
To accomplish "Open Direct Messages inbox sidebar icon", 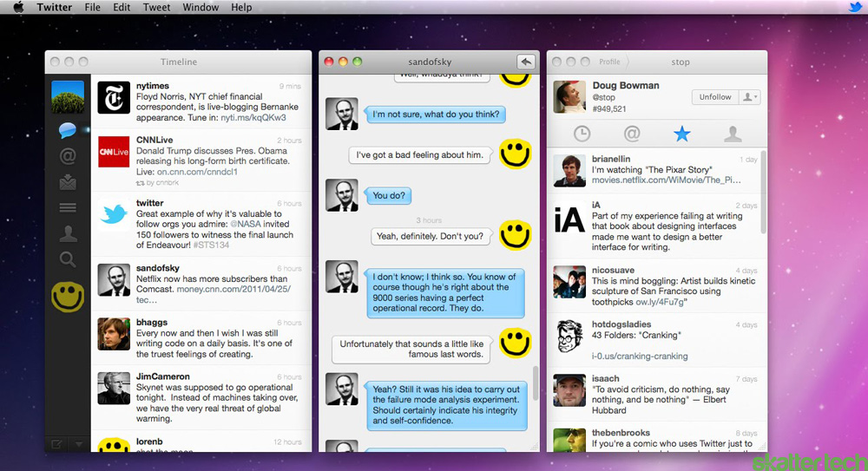I will [68, 182].
